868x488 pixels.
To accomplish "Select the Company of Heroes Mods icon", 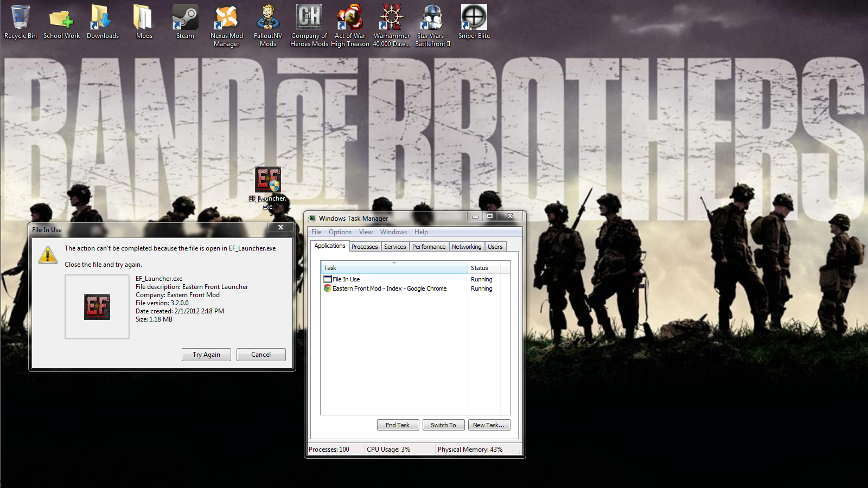I will 309,25.
